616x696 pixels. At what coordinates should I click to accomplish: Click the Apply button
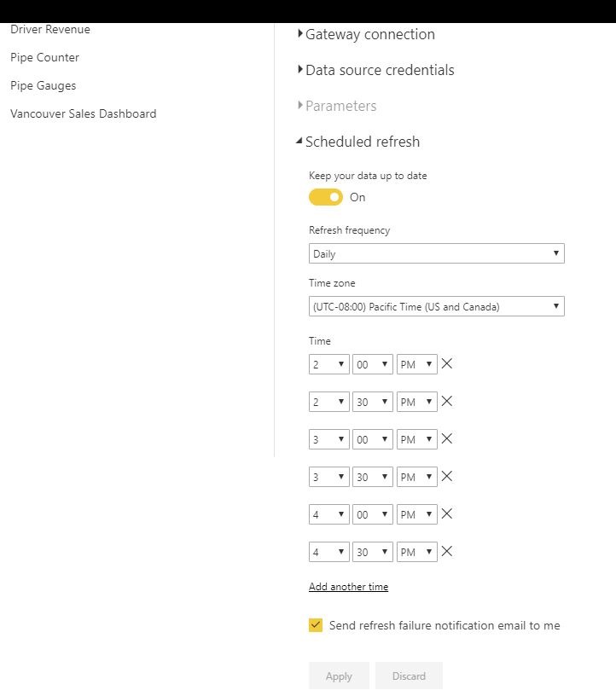pyautogui.click(x=339, y=676)
